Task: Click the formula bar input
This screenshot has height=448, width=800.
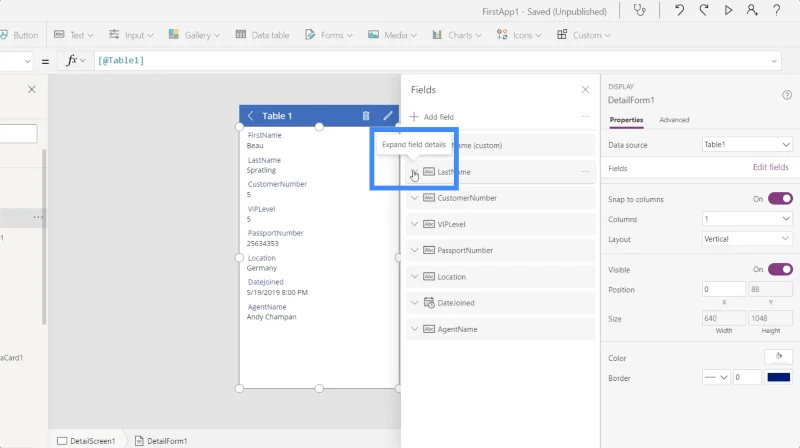Action: click(439, 61)
